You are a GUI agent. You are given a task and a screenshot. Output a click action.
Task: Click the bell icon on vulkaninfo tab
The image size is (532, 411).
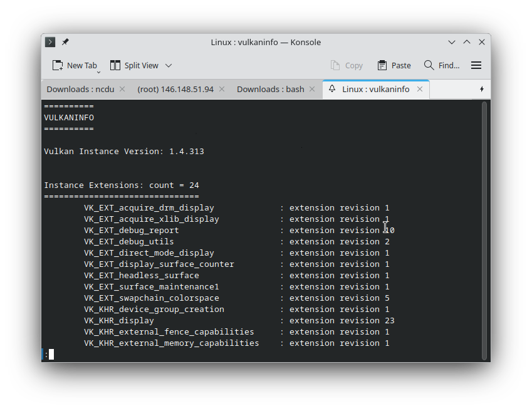pyautogui.click(x=332, y=89)
